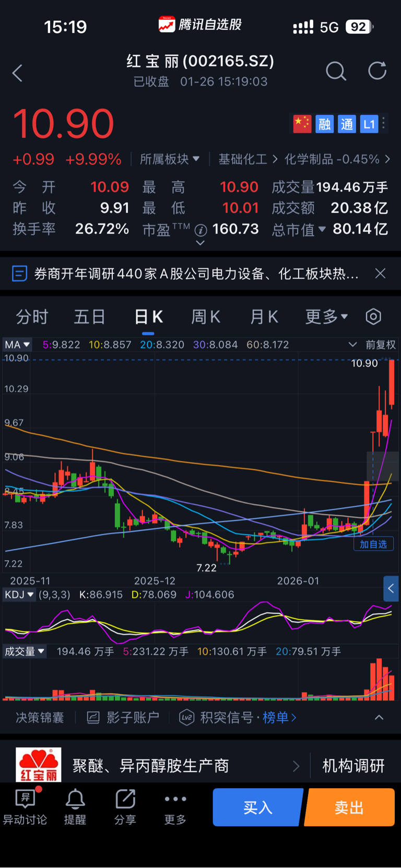Open 机构调研 institutional research
The height and width of the screenshot is (868, 401).
353,766
